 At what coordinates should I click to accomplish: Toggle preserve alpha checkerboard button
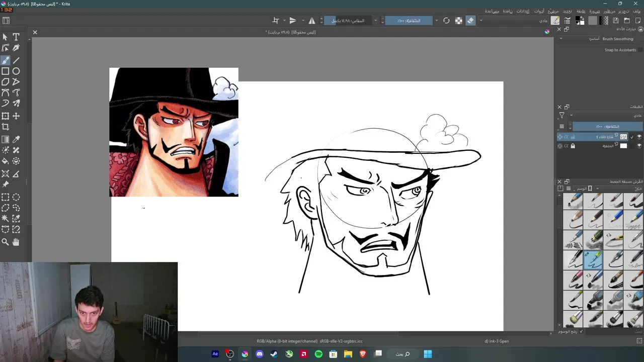coord(459,21)
